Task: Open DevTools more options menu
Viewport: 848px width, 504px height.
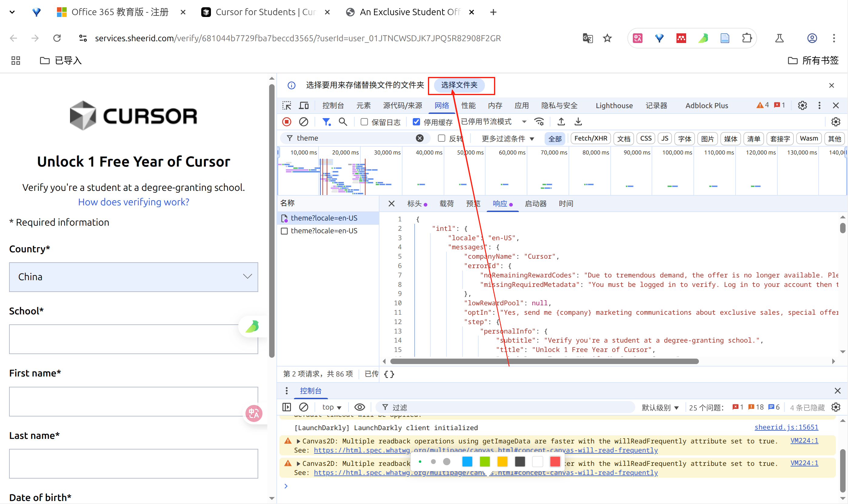Action: [x=820, y=106]
